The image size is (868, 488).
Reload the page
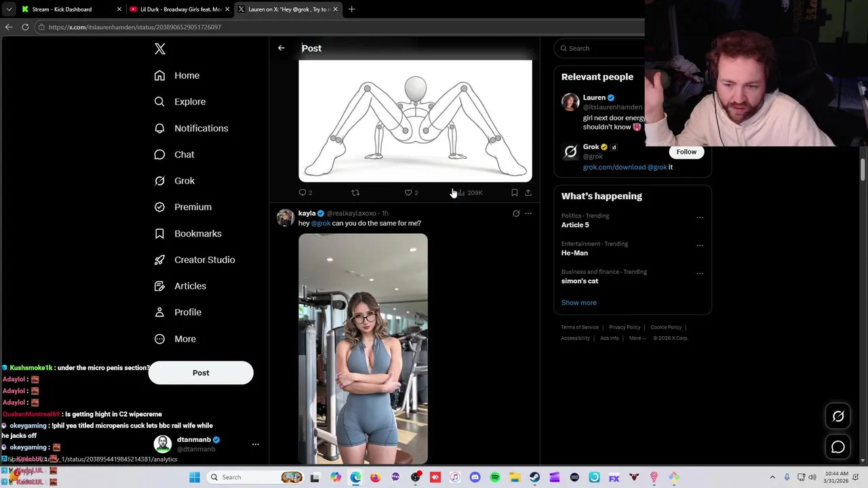point(25,27)
